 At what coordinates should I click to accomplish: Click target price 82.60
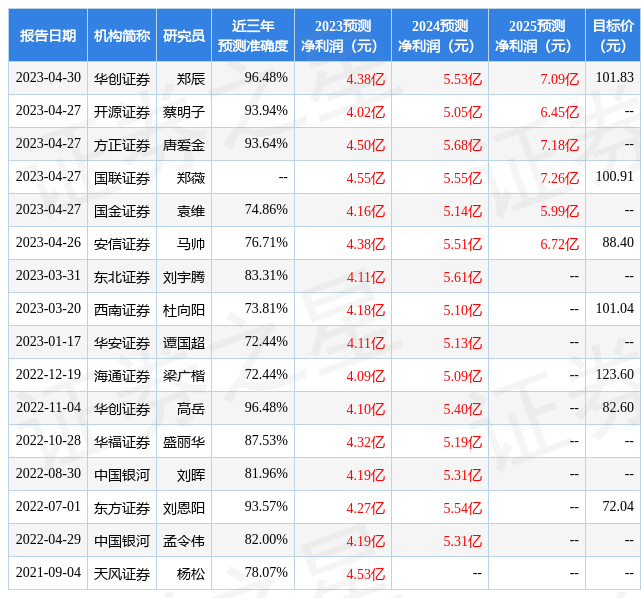tap(618, 408)
